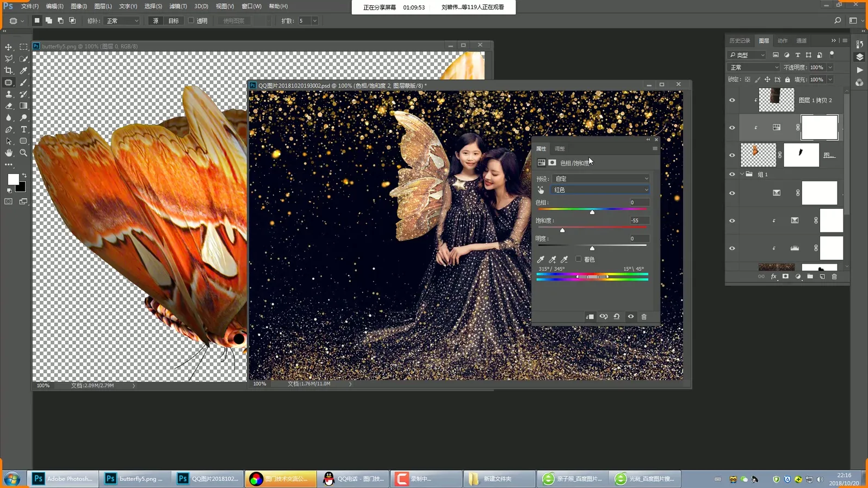Enable the 着色 colorize checkbox
Screen dimensions: 868x488
579,259
